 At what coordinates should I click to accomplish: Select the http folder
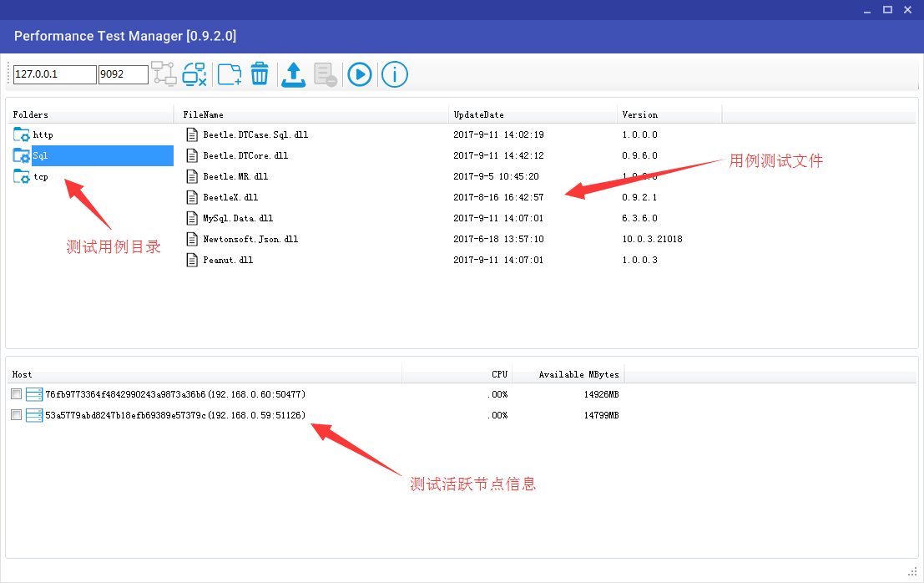(43, 135)
